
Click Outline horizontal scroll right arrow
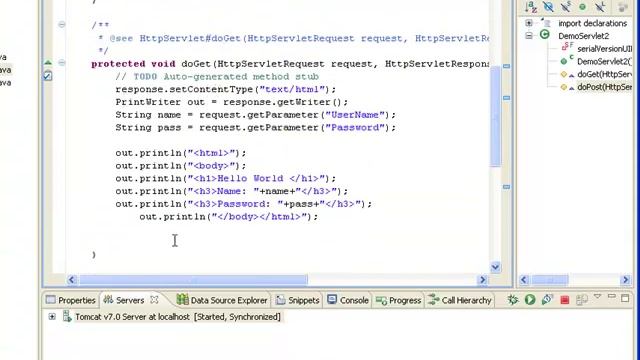coord(626,280)
